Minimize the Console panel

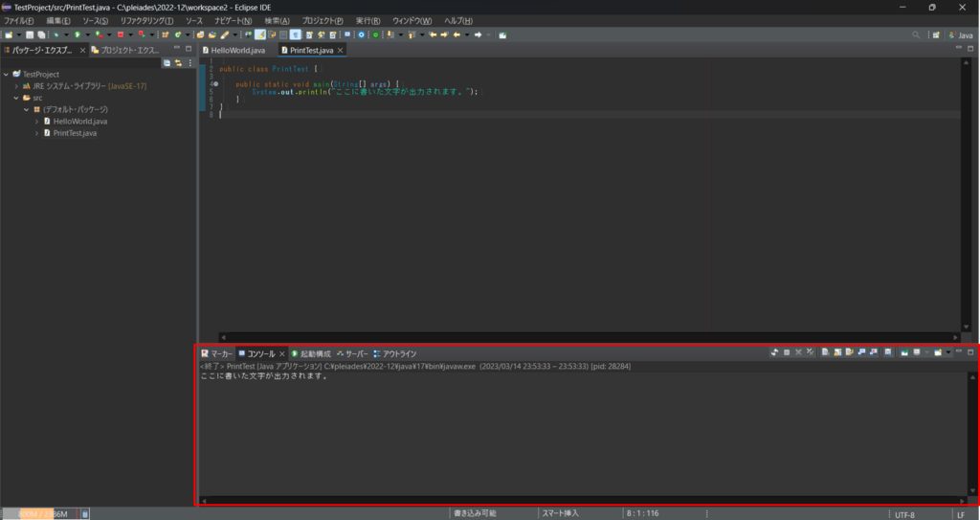959,352
